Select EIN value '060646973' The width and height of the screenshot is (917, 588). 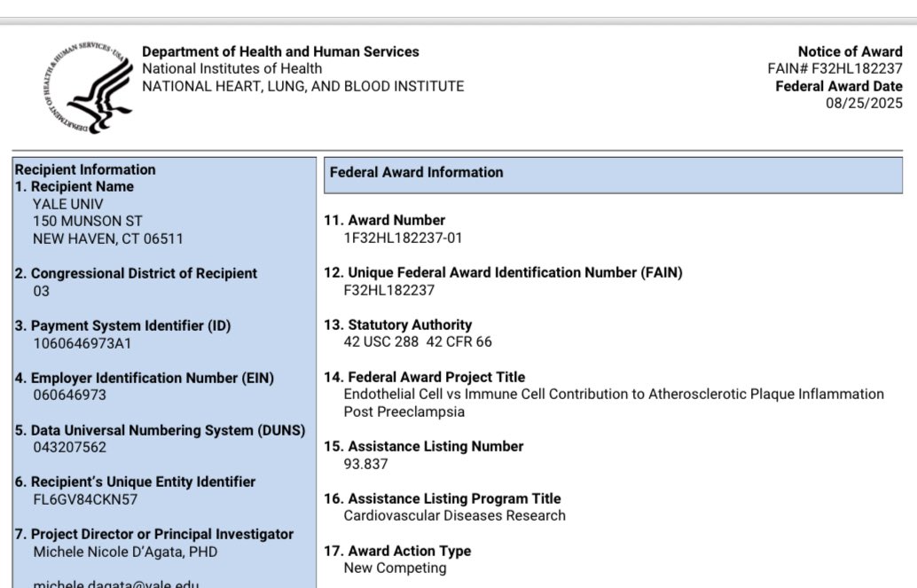click(69, 395)
